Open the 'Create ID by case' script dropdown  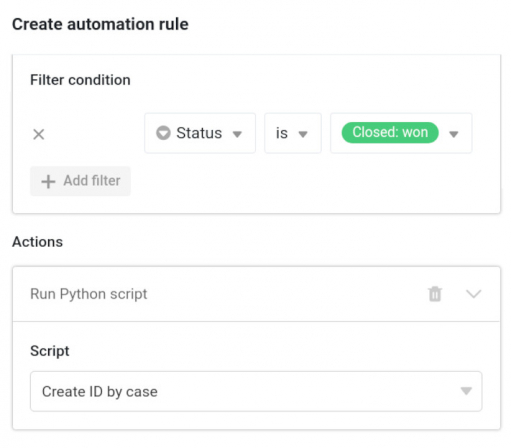(x=256, y=391)
